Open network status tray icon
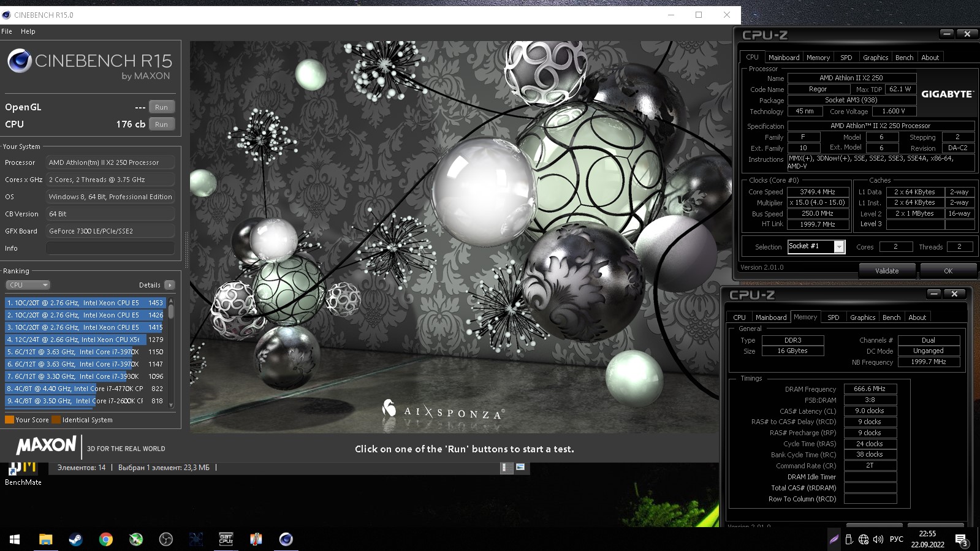 pos(864,539)
